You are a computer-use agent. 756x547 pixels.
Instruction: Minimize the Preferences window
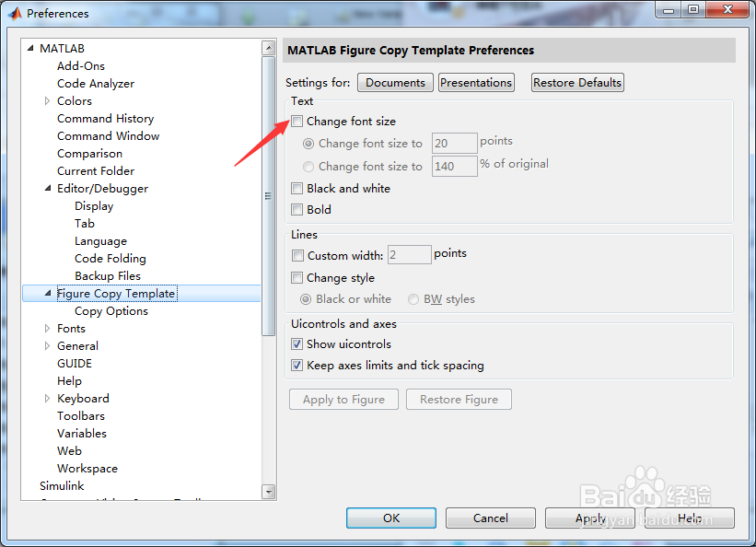pos(669,10)
